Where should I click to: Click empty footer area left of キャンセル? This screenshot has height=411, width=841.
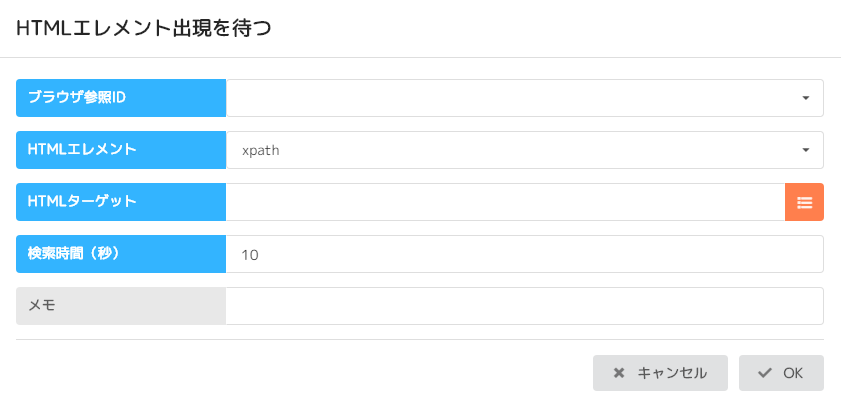click(300, 373)
